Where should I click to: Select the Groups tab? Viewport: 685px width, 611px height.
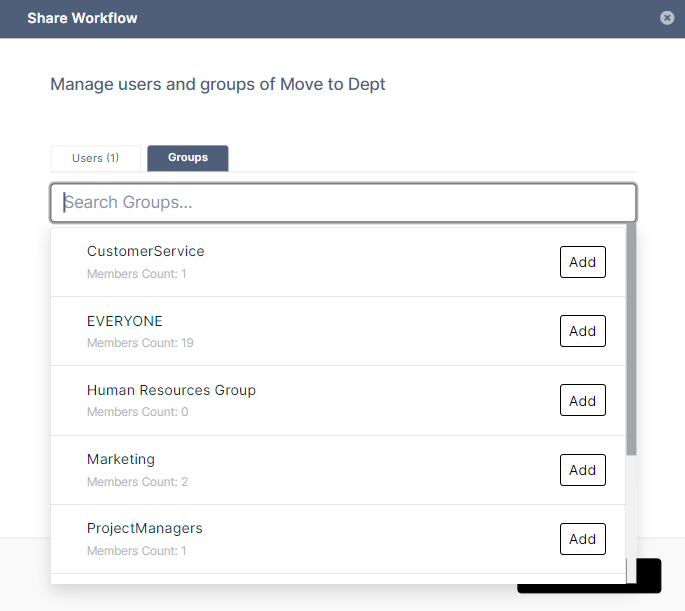coord(188,158)
